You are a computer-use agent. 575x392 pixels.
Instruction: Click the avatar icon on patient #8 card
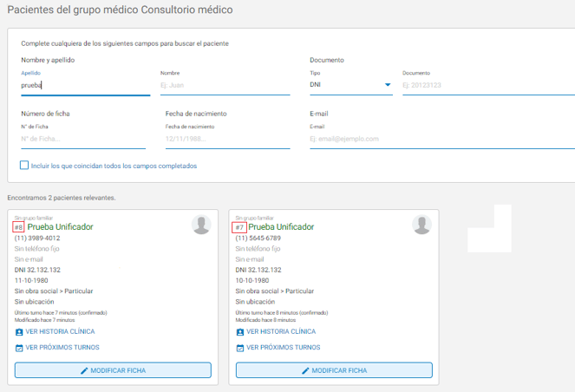(201, 225)
